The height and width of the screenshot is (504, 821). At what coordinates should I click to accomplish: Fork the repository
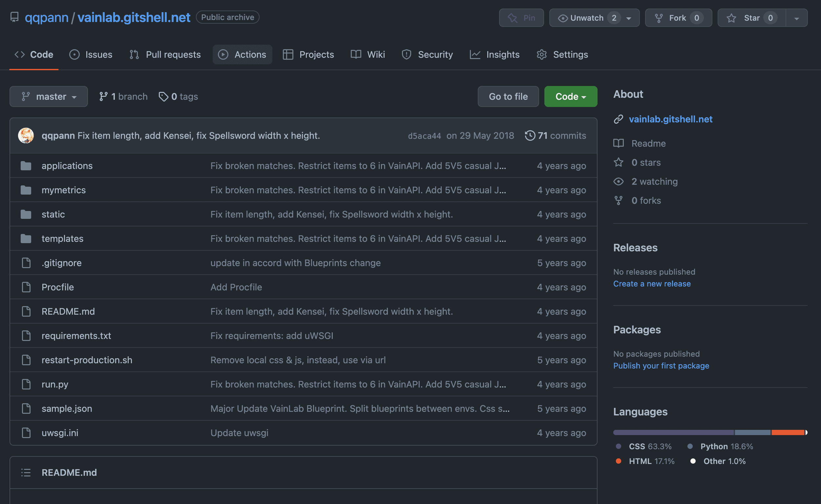pyautogui.click(x=678, y=18)
